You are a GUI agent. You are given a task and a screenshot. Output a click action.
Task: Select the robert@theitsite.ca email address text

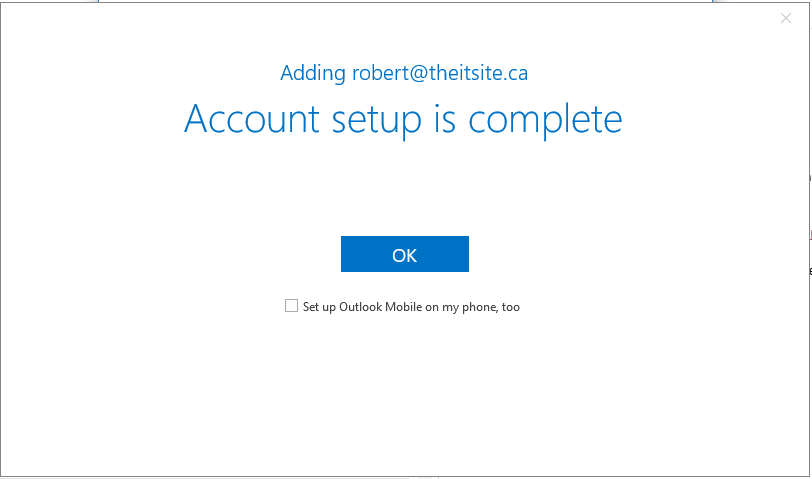[x=440, y=73]
